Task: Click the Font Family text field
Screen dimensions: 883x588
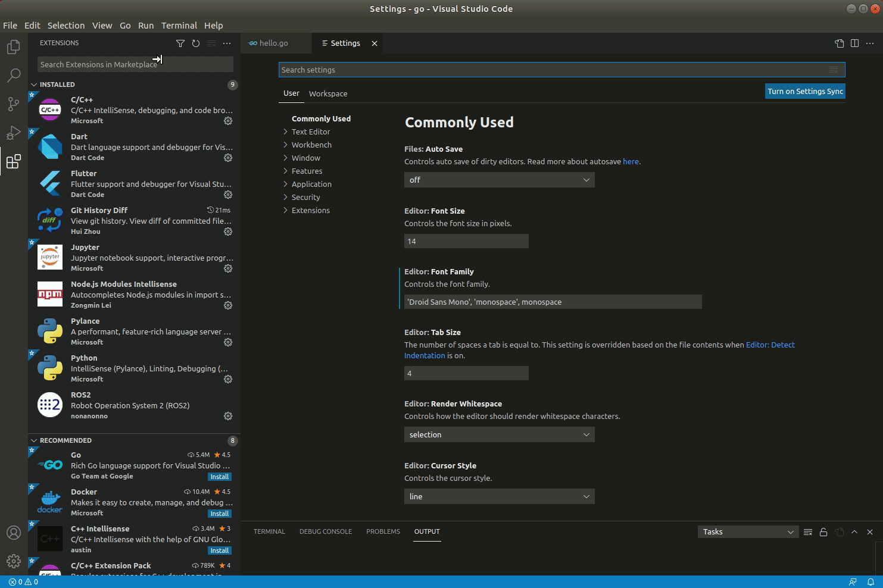Action: coord(553,302)
